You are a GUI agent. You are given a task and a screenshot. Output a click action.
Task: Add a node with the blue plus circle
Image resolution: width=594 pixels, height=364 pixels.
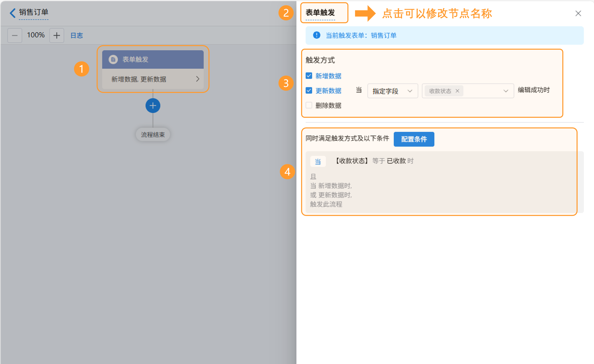click(153, 106)
